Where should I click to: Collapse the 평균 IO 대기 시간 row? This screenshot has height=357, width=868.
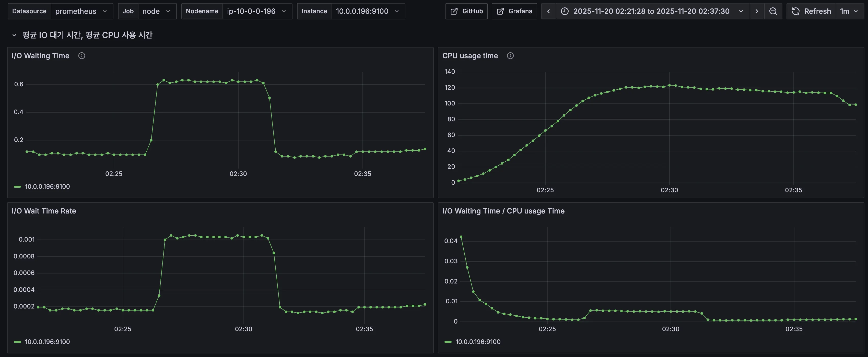click(14, 35)
